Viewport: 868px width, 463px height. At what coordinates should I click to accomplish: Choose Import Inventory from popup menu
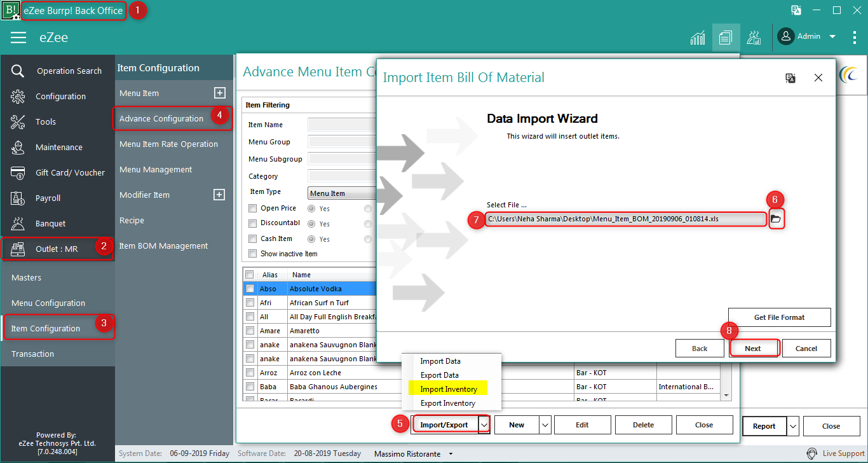point(449,389)
